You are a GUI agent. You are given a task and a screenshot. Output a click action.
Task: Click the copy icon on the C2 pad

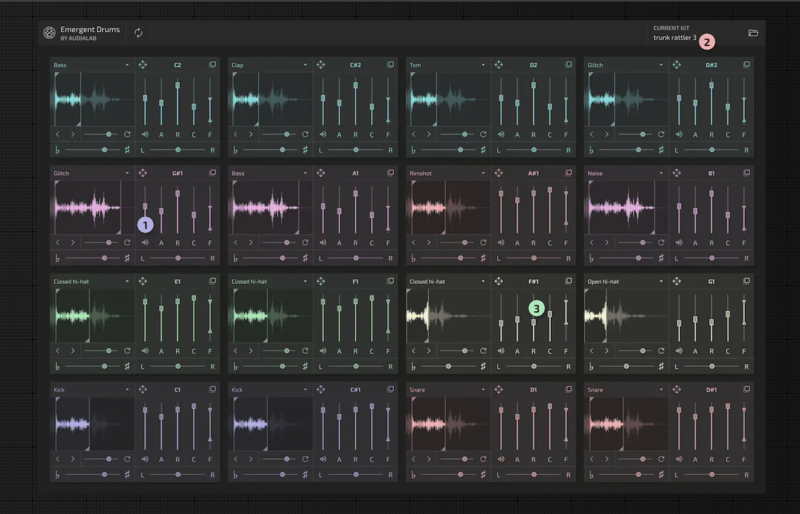click(212, 65)
